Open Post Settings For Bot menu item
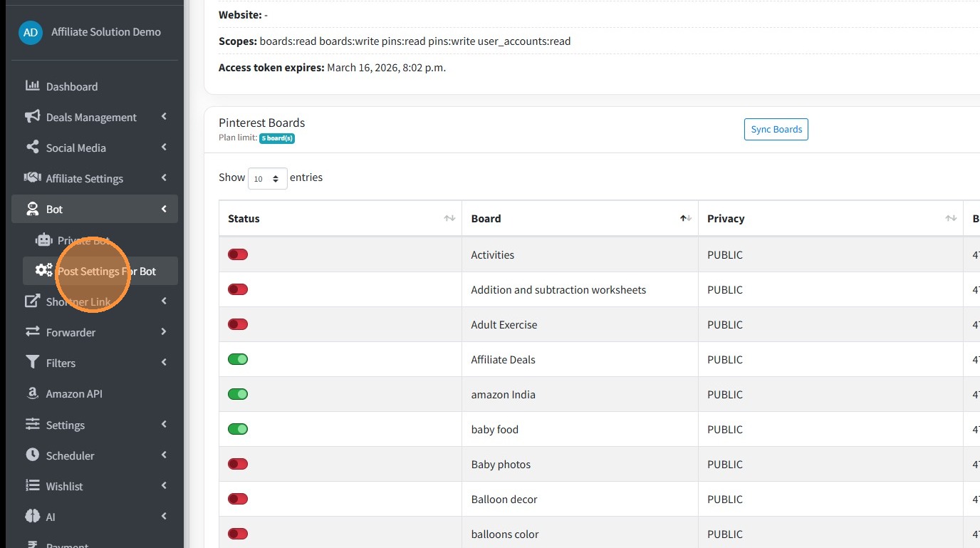 (107, 271)
